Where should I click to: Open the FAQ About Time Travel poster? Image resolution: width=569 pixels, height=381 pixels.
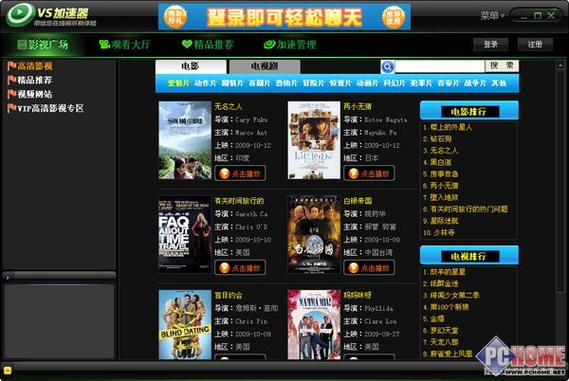[185, 234]
